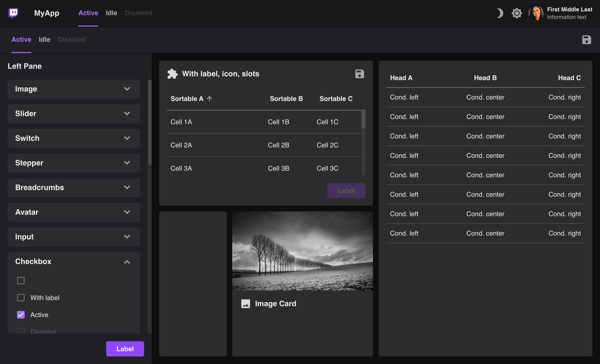
Task: Click save icon in card header
Action: 359,74
